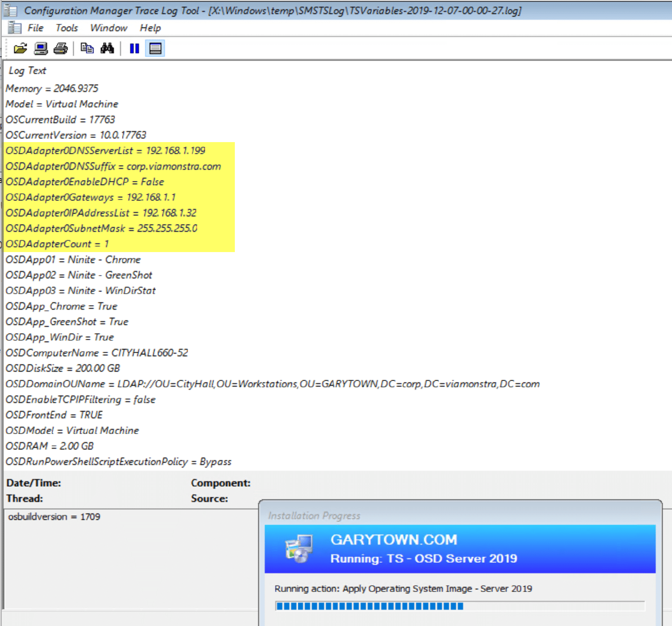Open Find using the binoculars icon
This screenshot has height=626, width=672.
108,48
